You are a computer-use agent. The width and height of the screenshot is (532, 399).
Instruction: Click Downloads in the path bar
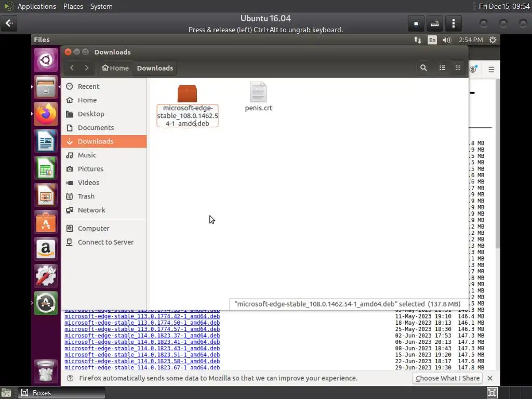click(x=155, y=68)
